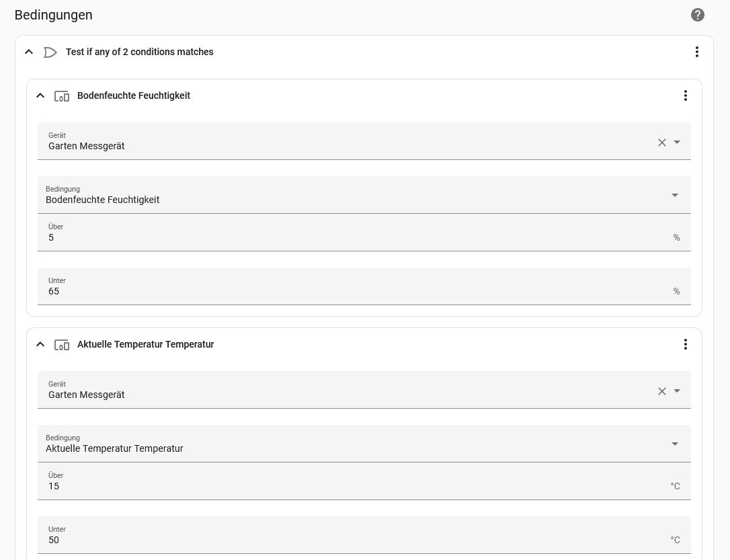Click the device icon beside Aktuelle Temperatur Temperatur
This screenshot has width=730, height=560.
[x=62, y=345]
